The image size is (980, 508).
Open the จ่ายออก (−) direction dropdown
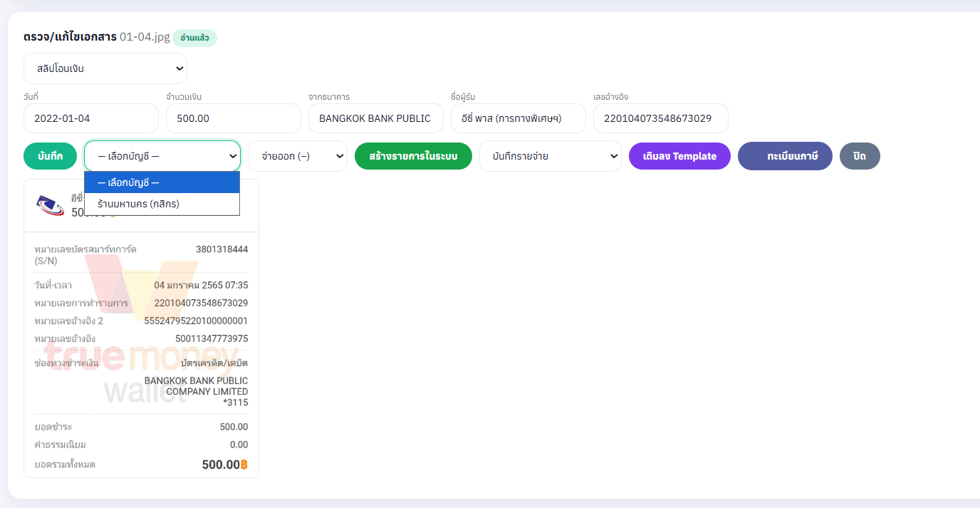(x=297, y=156)
